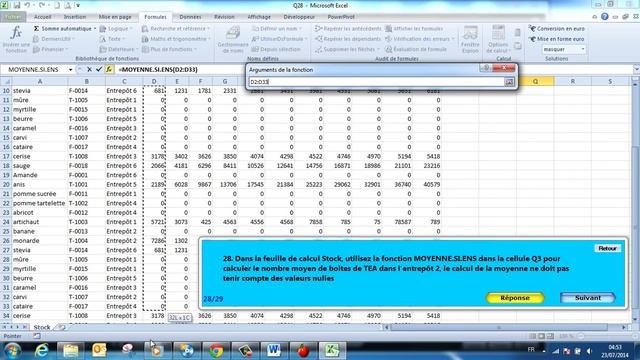Switch to the Accueil tab
Image resolution: width=640 pixels, height=360 pixels.
coord(42,17)
